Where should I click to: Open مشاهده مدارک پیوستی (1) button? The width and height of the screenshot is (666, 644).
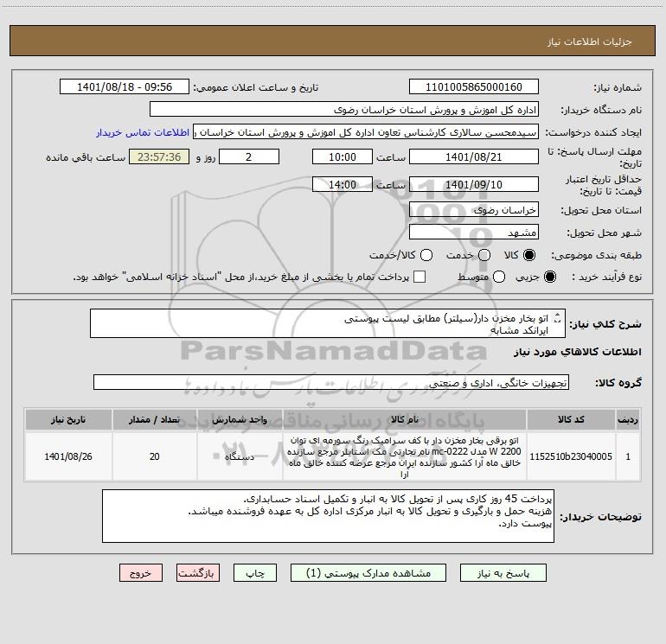click(368, 573)
